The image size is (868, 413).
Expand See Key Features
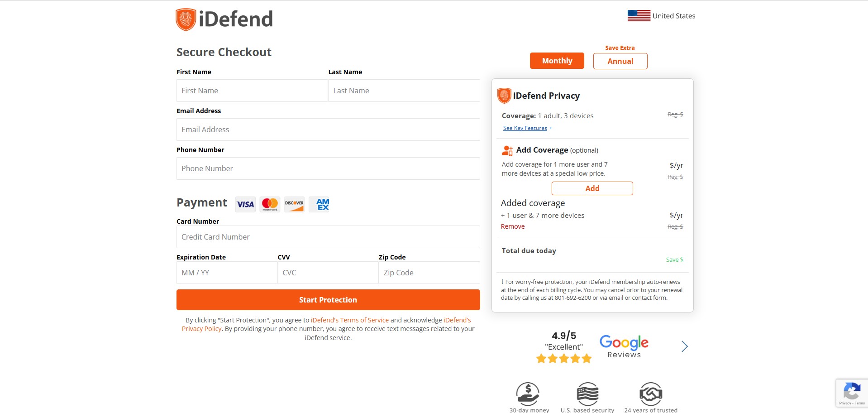525,128
